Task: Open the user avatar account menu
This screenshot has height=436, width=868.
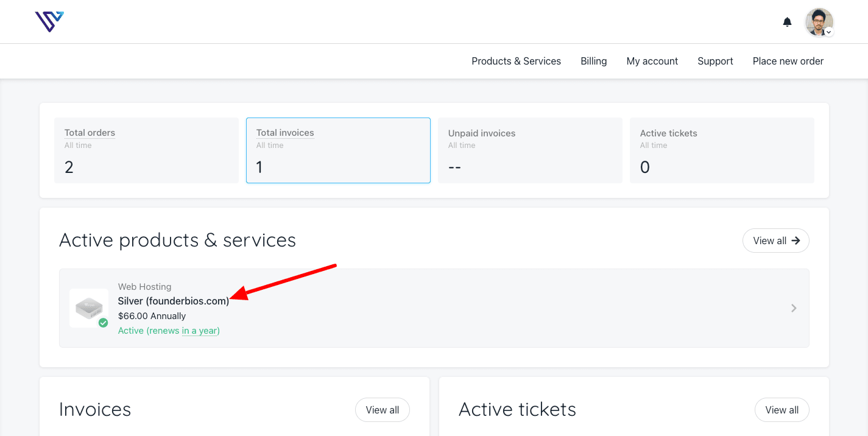Action: coord(819,23)
